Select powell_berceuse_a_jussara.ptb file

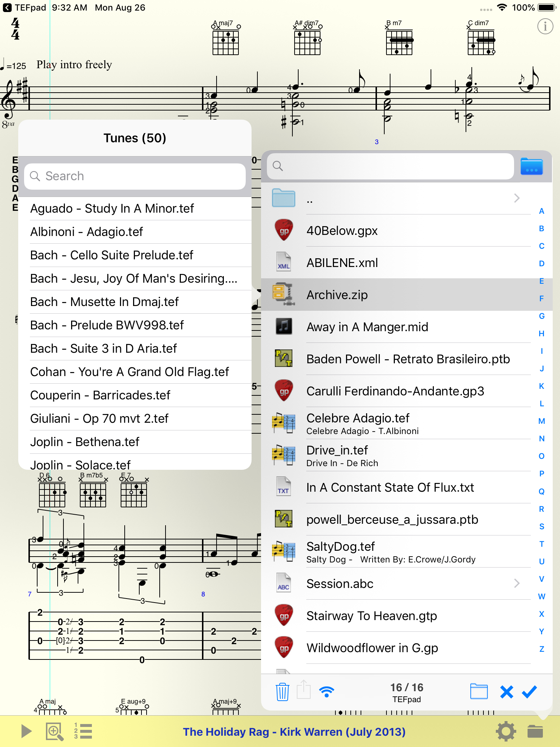tap(396, 519)
